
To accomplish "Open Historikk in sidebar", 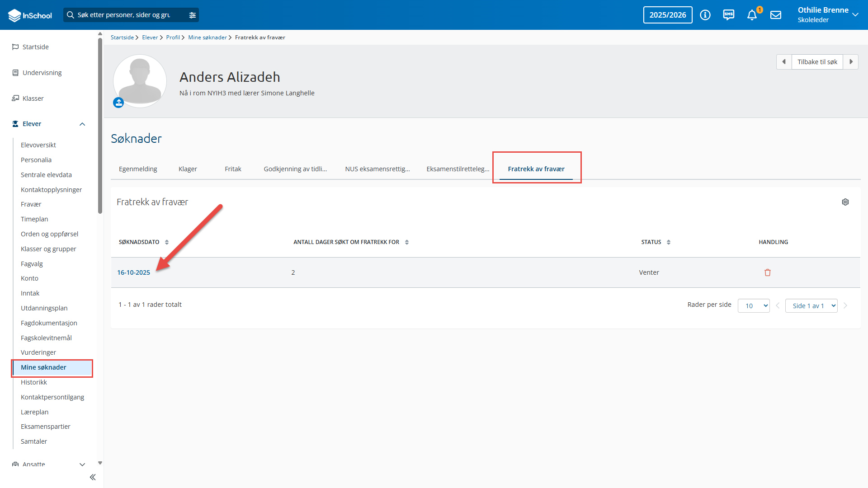I will click(x=34, y=382).
